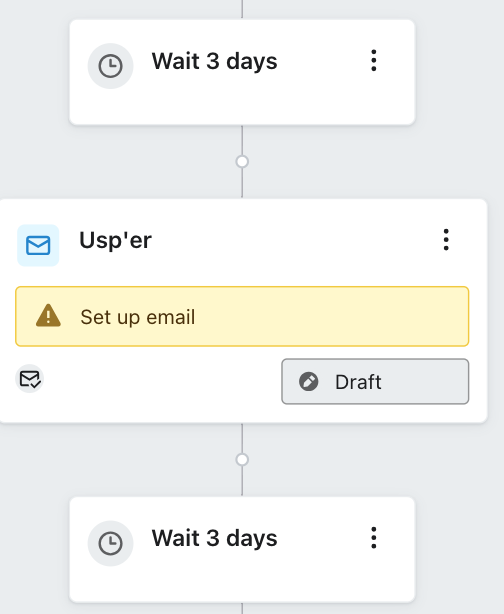Select the top Wait 3 days card title
This screenshot has height=614, width=504.
tap(214, 61)
